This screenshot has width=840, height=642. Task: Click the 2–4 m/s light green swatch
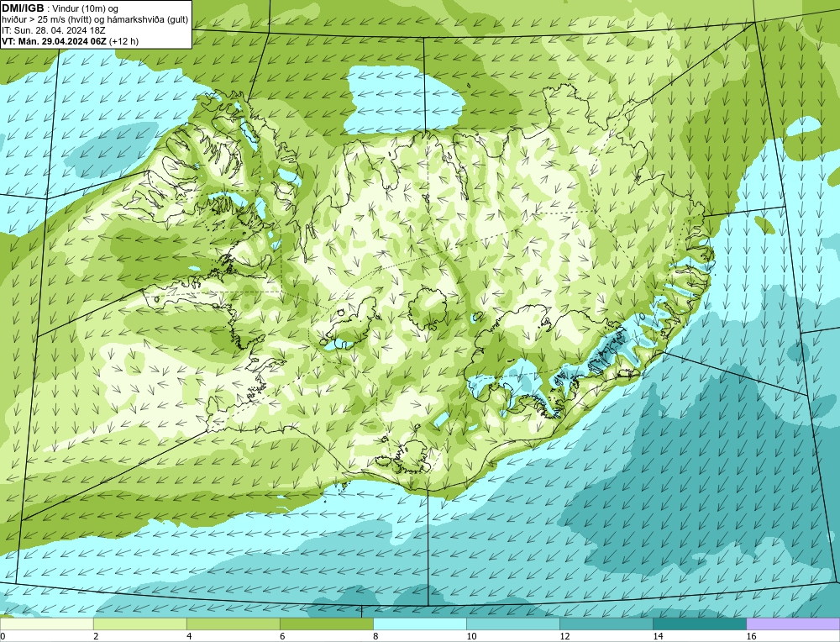click(x=139, y=624)
